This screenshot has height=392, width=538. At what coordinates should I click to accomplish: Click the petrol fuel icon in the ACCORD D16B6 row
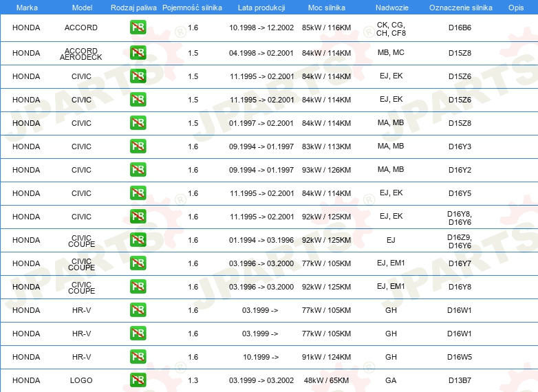tap(138, 28)
